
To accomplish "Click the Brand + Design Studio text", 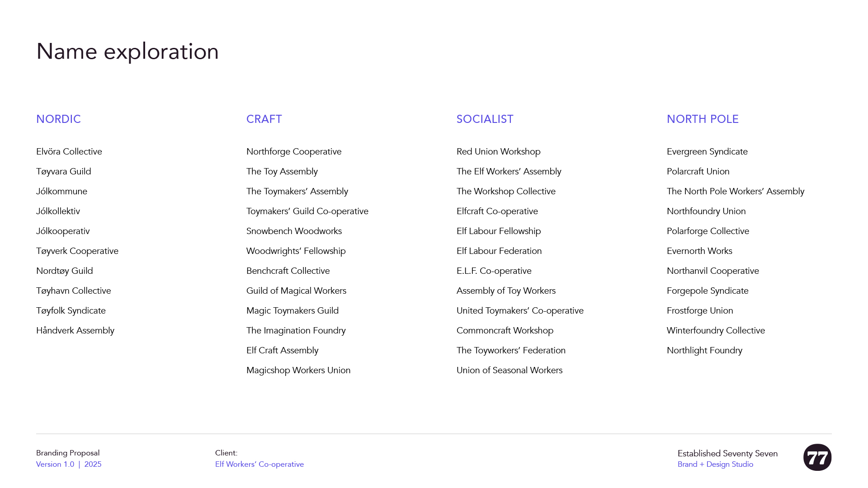I will (715, 464).
